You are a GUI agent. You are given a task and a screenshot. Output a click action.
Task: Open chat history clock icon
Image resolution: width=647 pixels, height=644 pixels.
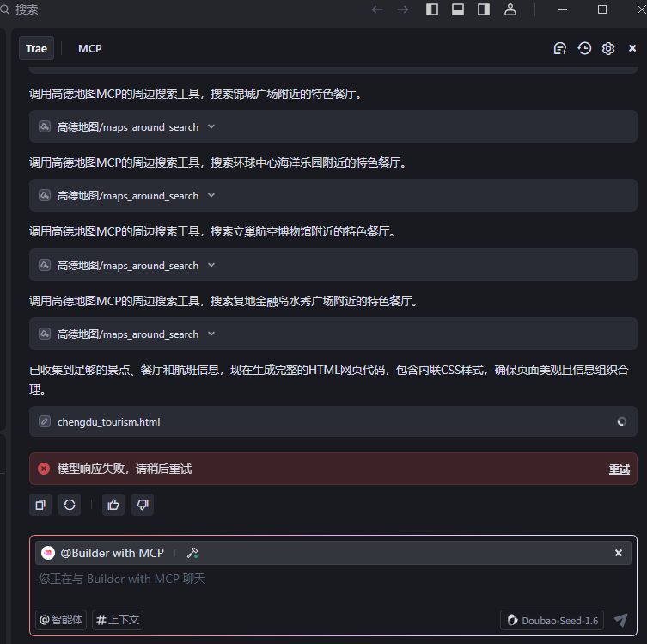[x=584, y=49]
